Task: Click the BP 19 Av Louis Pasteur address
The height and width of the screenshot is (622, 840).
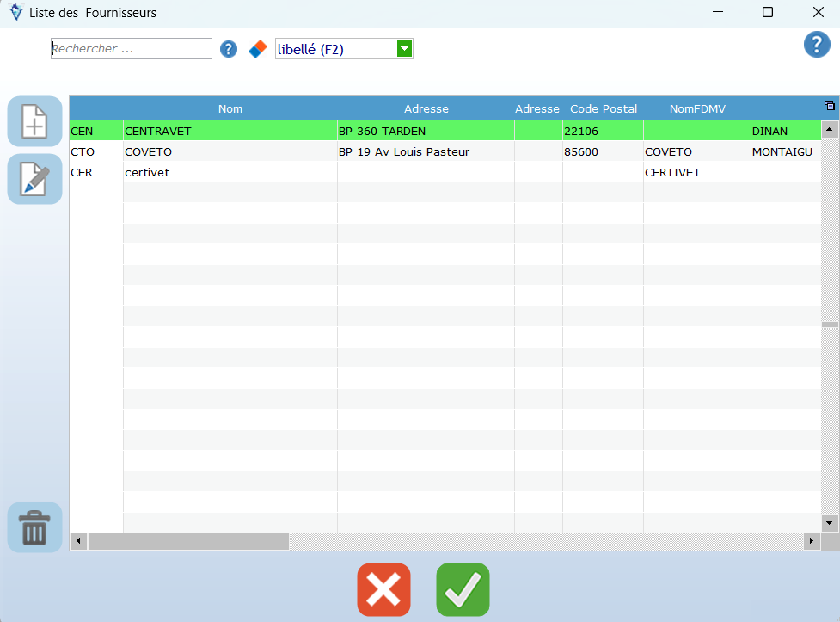Action: 426,151
